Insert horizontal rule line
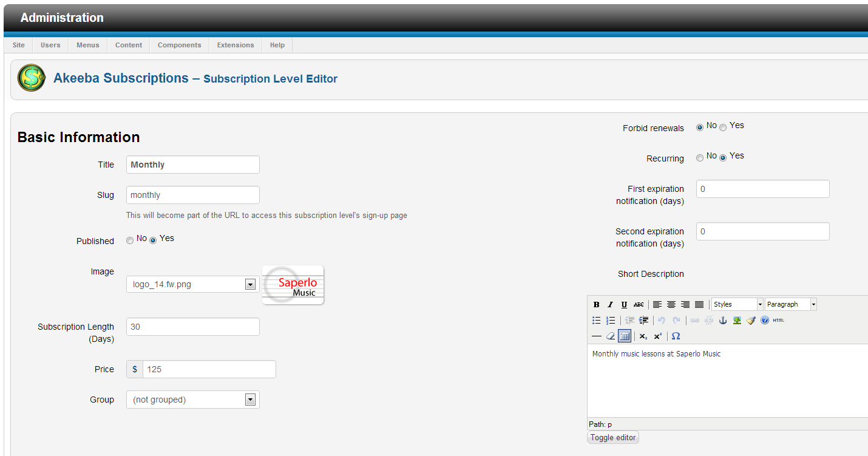 597,336
